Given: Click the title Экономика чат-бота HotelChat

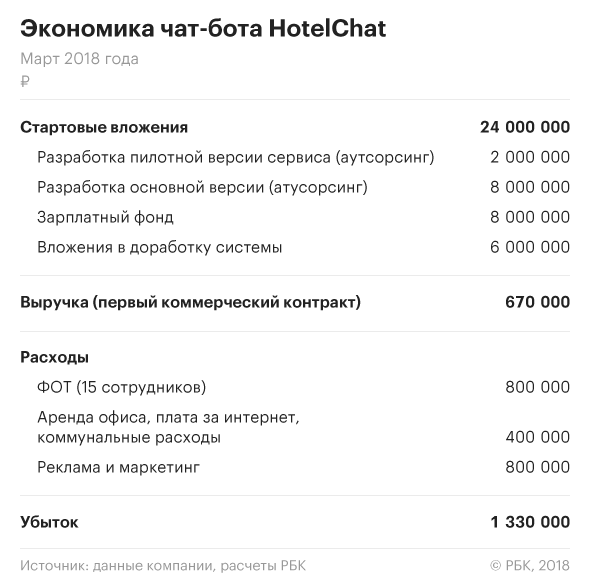Looking at the screenshot, I should click(203, 29).
